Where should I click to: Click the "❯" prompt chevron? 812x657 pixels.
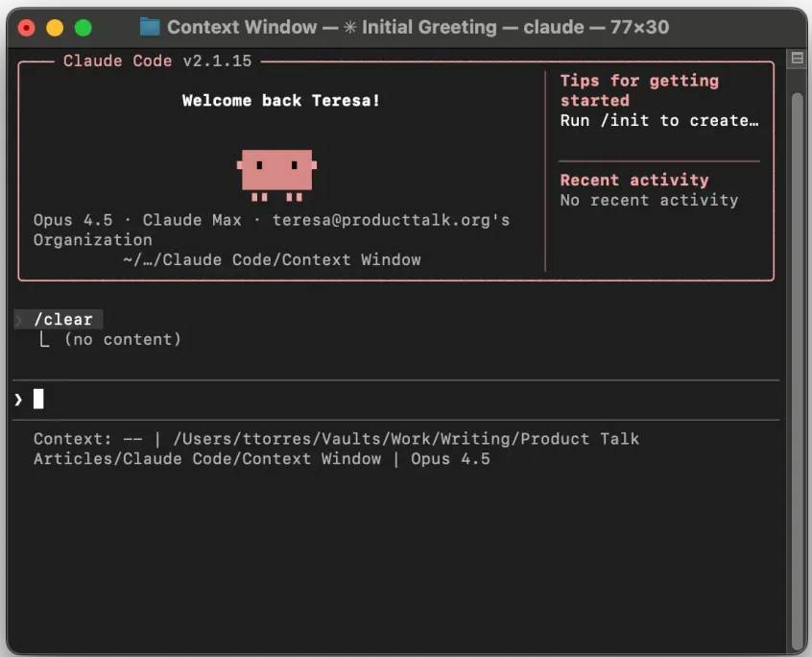[x=18, y=400]
